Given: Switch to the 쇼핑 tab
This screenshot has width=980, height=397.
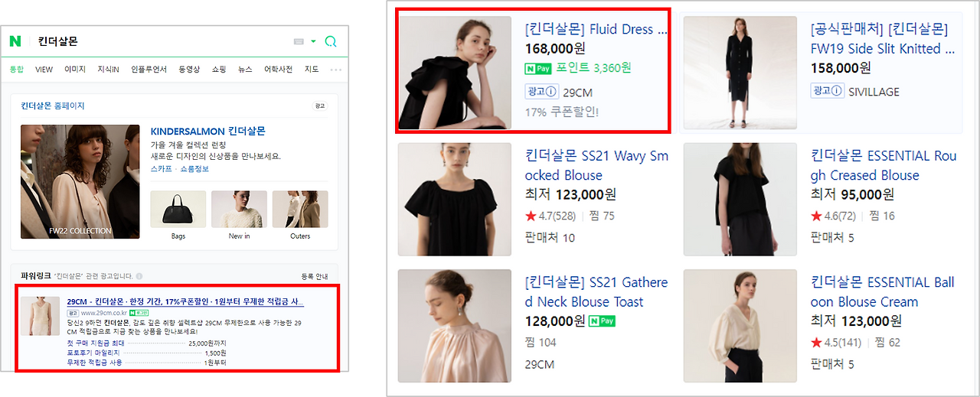Looking at the screenshot, I should 219,70.
